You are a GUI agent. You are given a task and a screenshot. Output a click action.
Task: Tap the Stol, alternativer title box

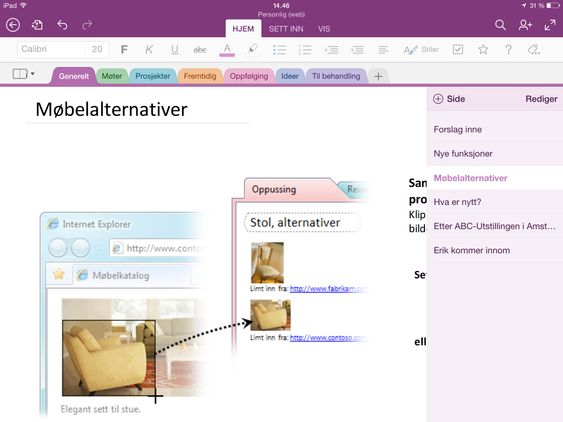tap(302, 223)
